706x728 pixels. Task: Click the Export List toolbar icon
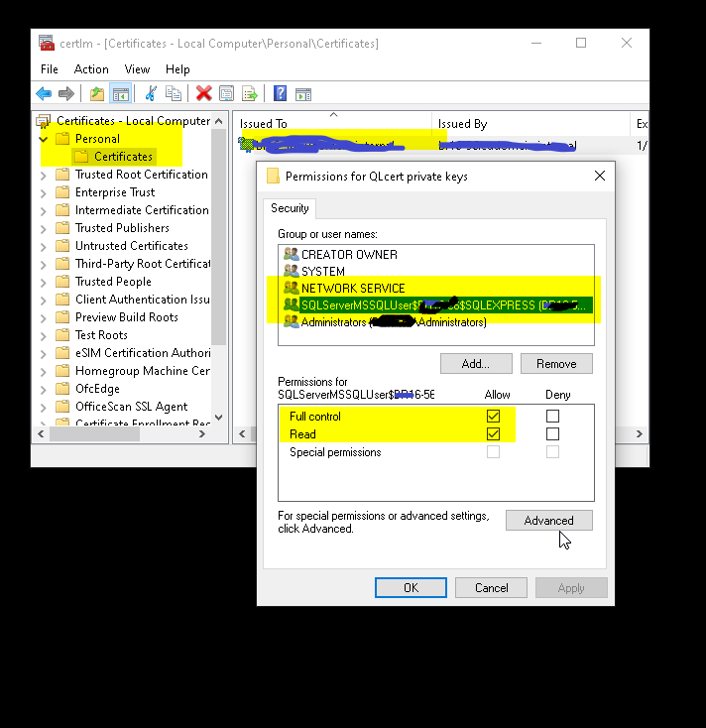[x=250, y=94]
